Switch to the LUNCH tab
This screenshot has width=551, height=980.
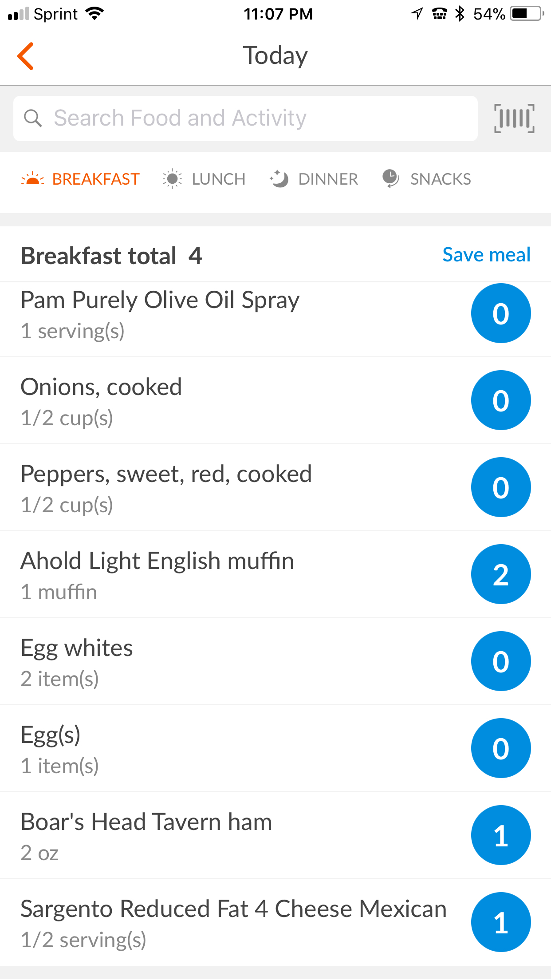(x=218, y=179)
